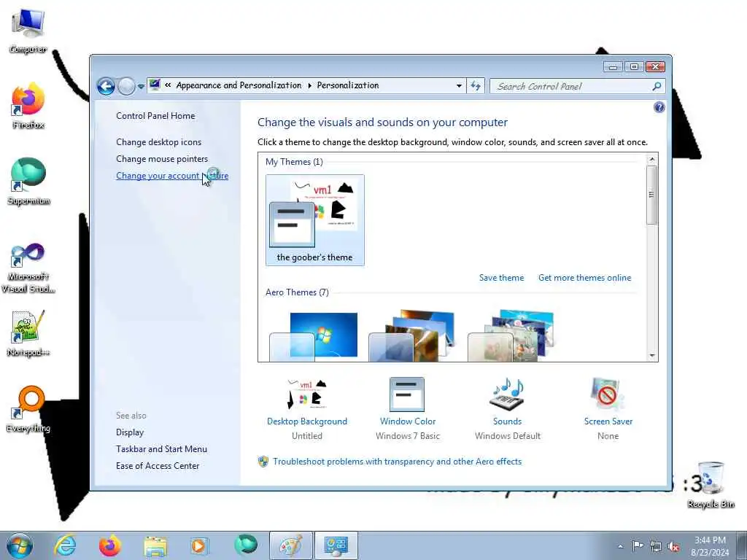This screenshot has width=747, height=560.
Task: Launch Internet Explorer from the taskbar
Action: (65, 545)
